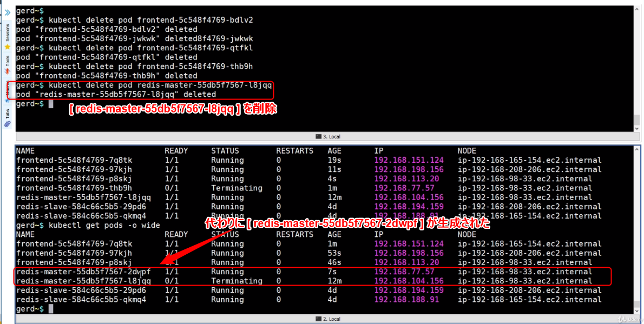
Task: Click RESTARTS column header in the first pod listing
Action: coord(294,151)
